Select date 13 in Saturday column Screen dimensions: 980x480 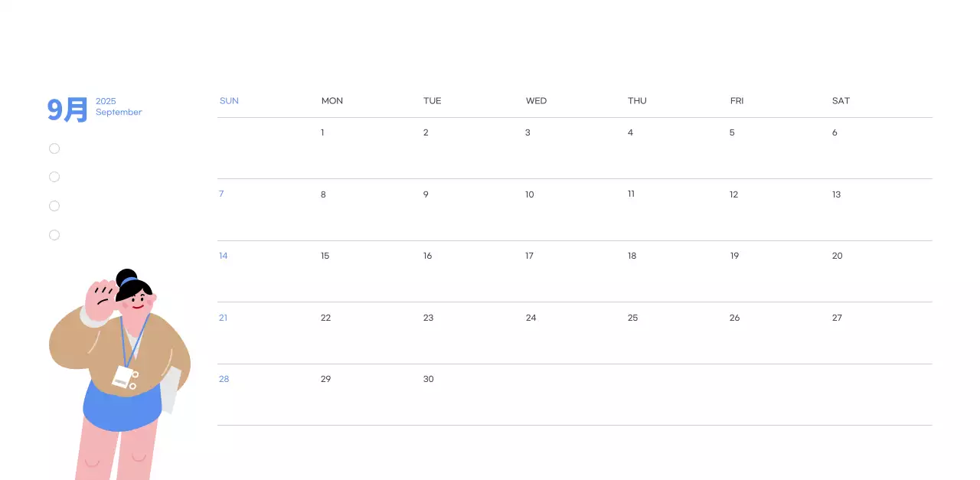(x=836, y=194)
